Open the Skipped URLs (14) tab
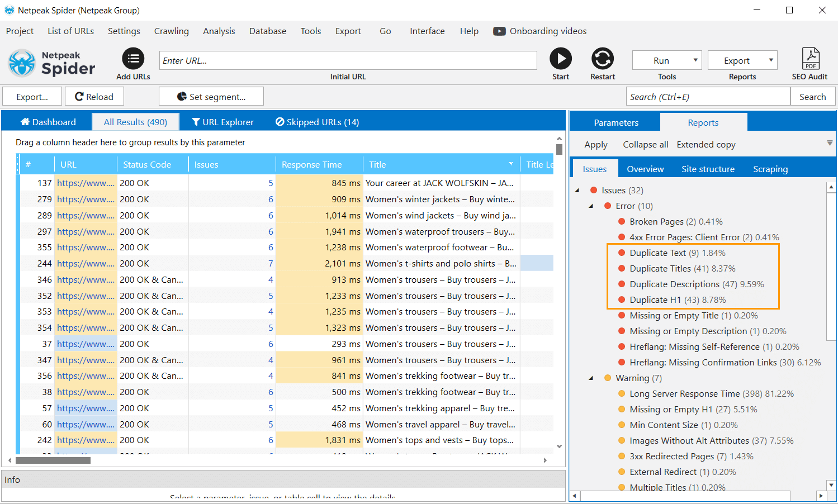838x504 pixels. [x=317, y=122]
